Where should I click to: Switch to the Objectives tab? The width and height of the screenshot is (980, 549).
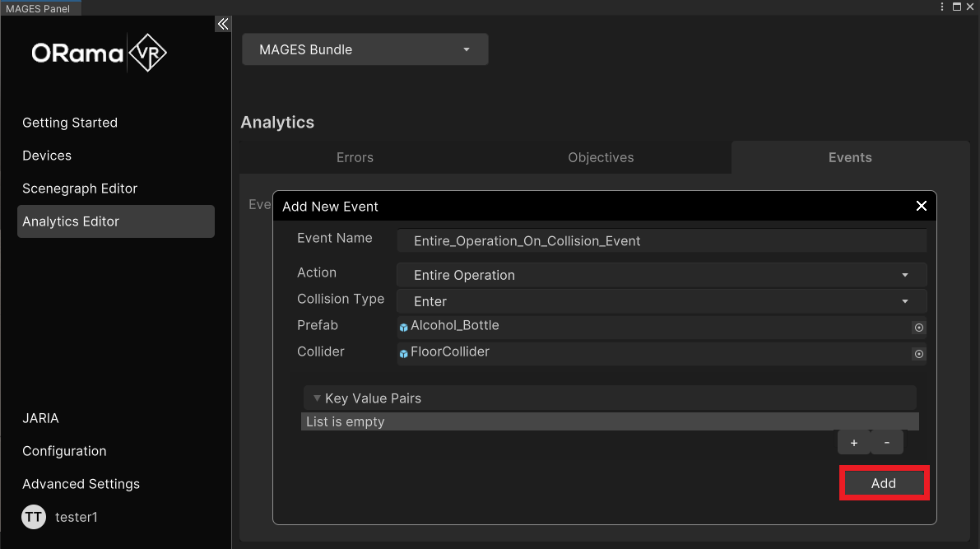(601, 157)
